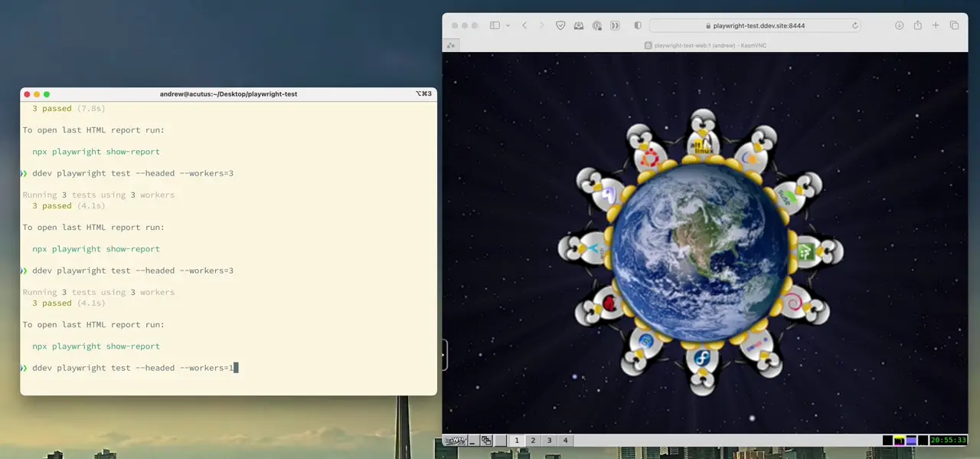Click the yellow-magenta monitor in VNC tray
980x459 pixels.
[900, 441]
